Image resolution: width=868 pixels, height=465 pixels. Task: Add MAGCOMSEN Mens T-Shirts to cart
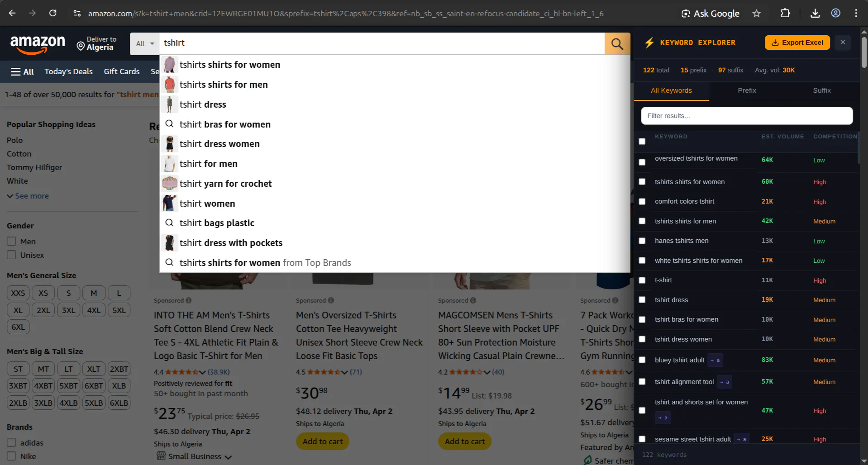tap(465, 441)
